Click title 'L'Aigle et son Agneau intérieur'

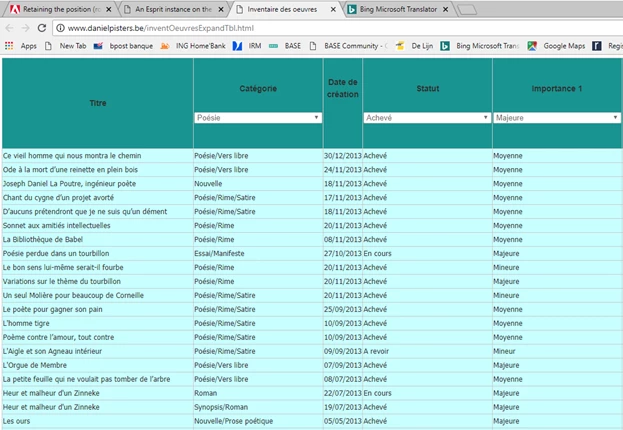coord(52,351)
